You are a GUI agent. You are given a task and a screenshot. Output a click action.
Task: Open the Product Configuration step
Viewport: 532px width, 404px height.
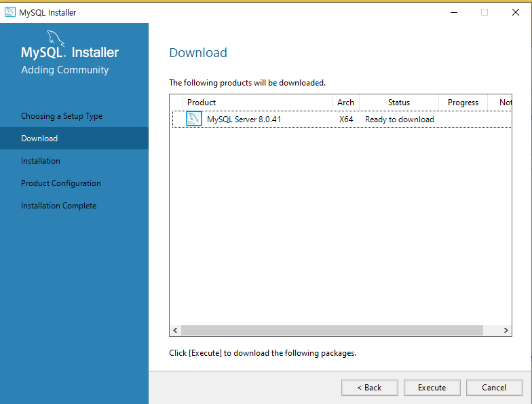coord(61,183)
